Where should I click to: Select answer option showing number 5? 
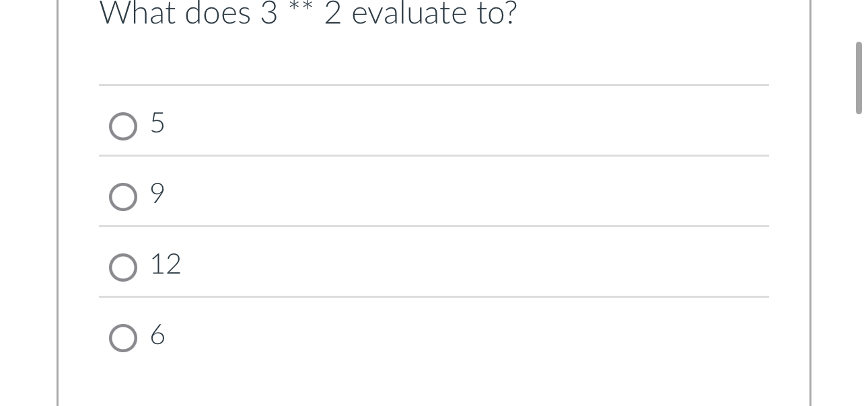point(123,126)
